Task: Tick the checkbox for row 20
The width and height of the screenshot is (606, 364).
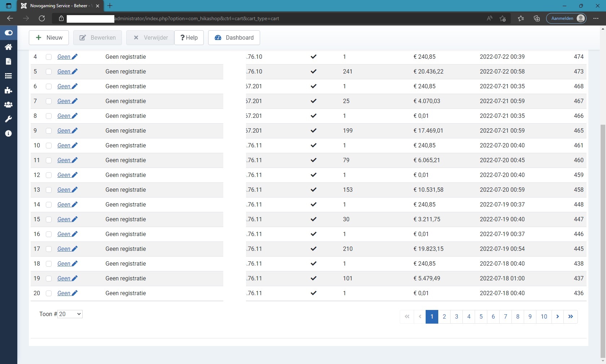Action: (49, 293)
